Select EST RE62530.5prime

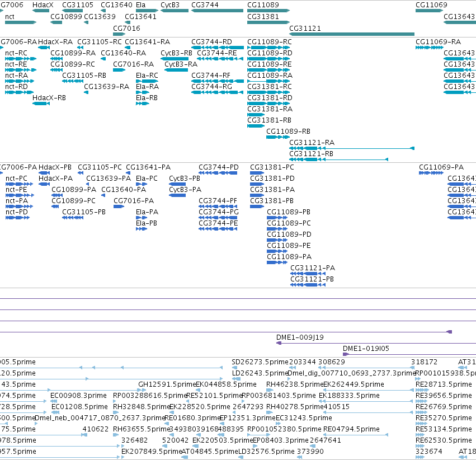[444, 440]
